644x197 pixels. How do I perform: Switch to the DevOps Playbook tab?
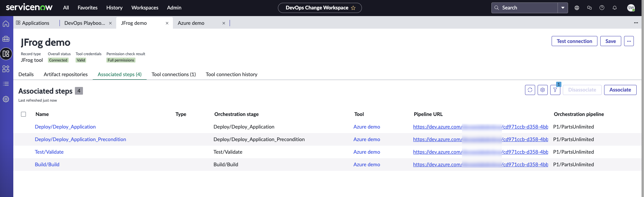click(x=85, y=23)
